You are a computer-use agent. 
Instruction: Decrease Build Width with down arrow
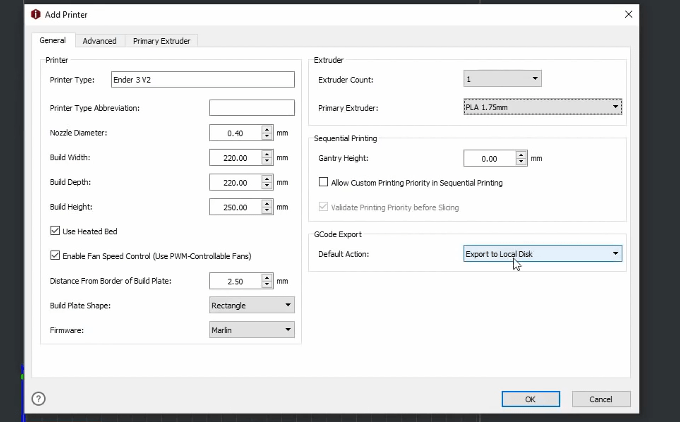(x=267, y=161)
